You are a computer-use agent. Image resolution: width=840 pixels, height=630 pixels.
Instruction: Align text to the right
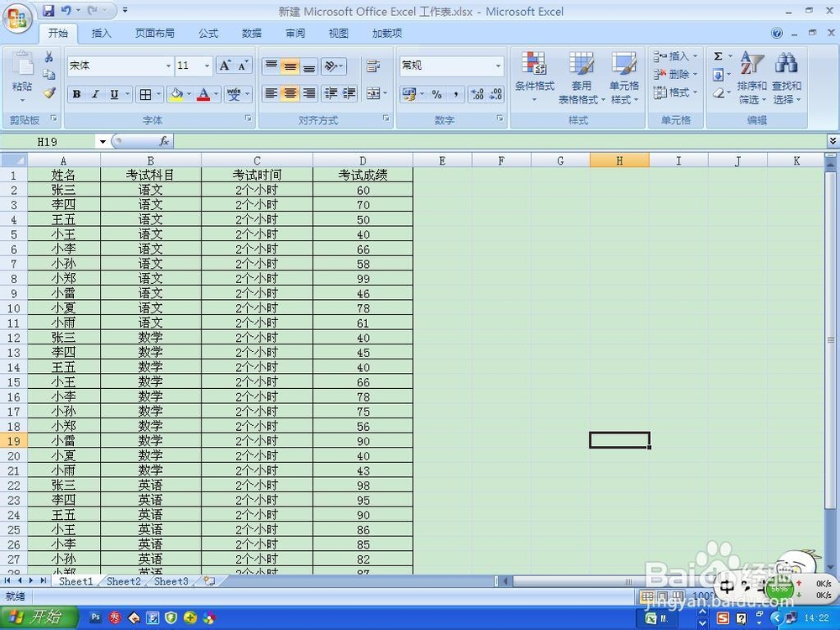308,94
